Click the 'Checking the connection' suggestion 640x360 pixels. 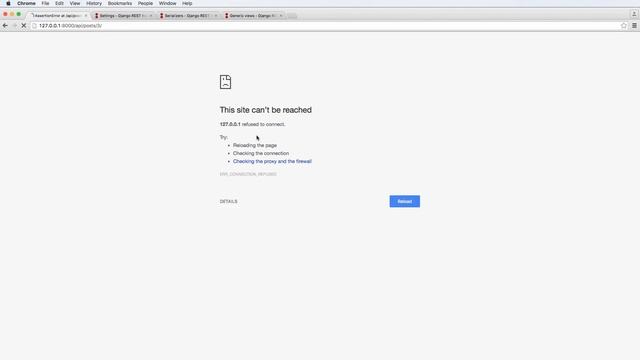tap(261, 153)
